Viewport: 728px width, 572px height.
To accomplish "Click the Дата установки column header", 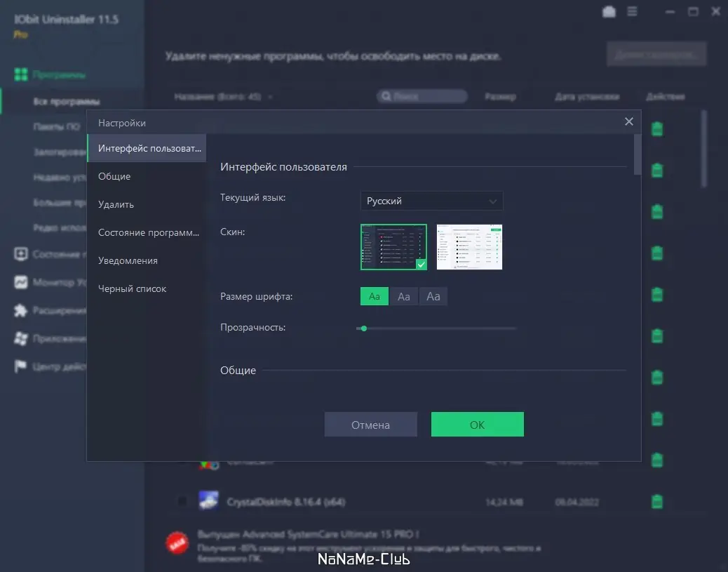I will [x=587, y=97].
